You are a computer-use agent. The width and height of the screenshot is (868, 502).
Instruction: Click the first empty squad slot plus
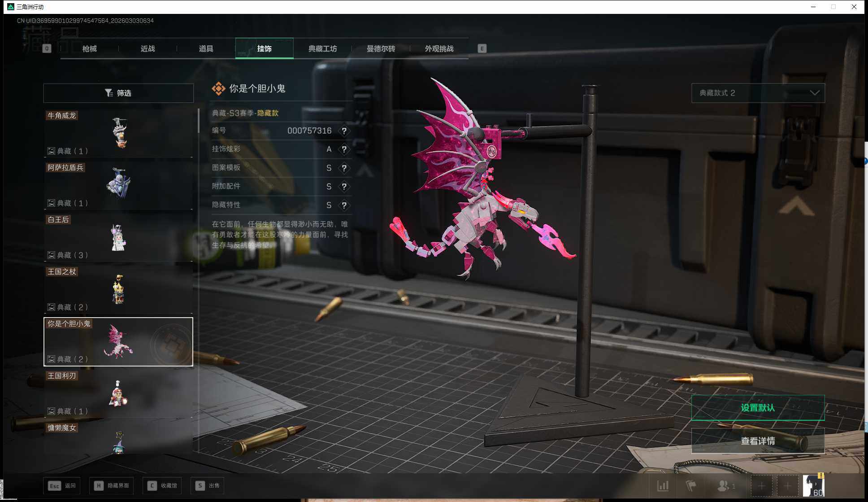761,486
